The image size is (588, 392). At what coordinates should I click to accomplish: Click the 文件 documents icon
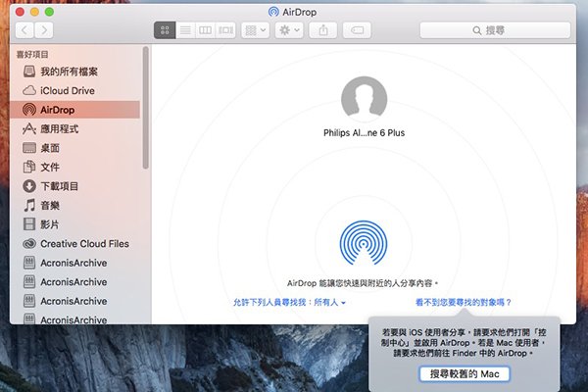(29, 167)
